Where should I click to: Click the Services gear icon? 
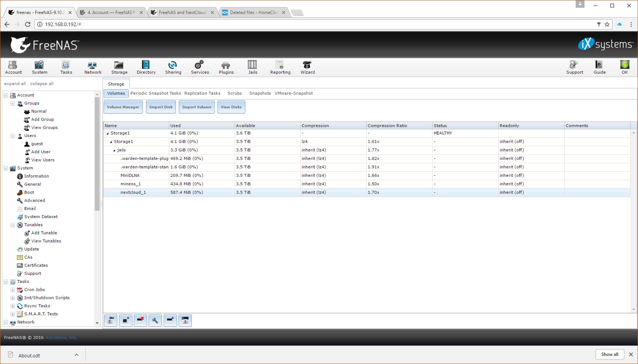click(x=200, y=67)
